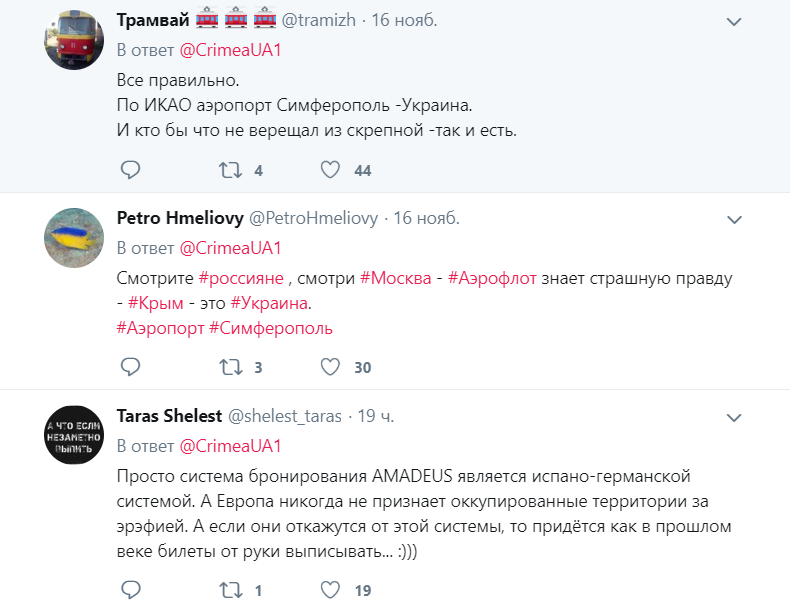Retweet Трамвай's tweet about ИКАО
This screenshot has width=790, height=612.
231,170
